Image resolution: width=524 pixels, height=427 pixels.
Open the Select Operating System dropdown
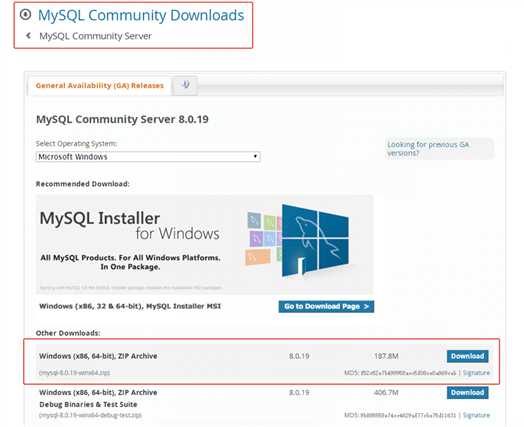(148, 157)
